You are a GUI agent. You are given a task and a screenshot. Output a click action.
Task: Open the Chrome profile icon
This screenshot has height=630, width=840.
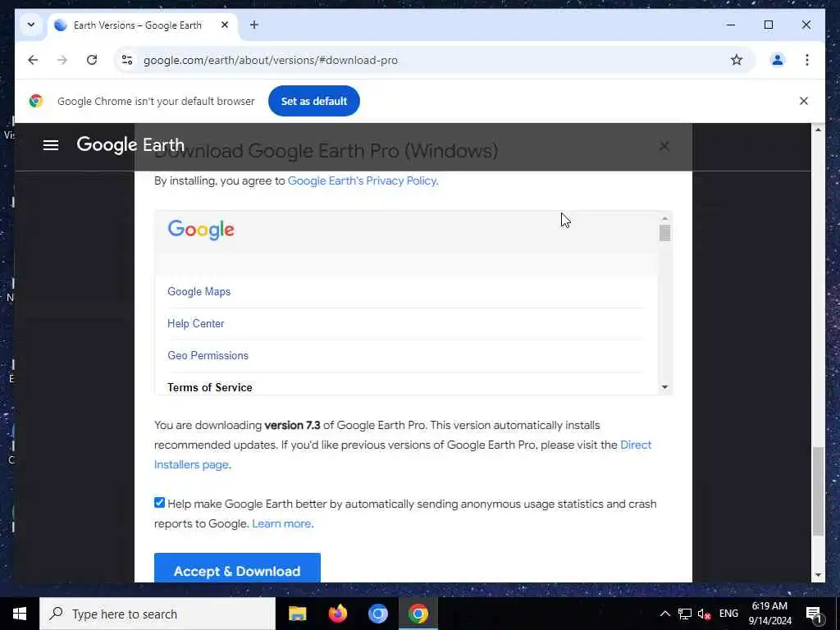[778, 60]
